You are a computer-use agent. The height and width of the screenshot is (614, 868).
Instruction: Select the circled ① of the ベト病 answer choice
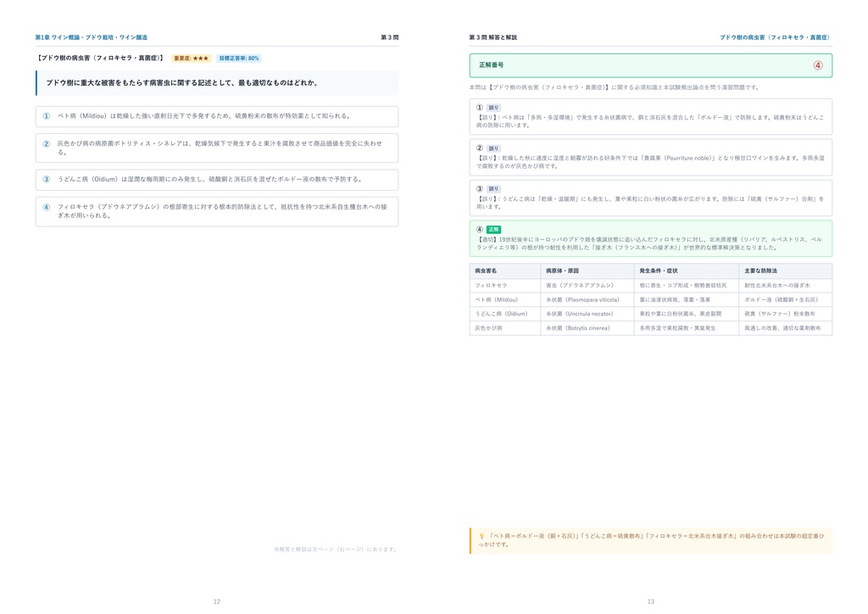tap(47, 116)
